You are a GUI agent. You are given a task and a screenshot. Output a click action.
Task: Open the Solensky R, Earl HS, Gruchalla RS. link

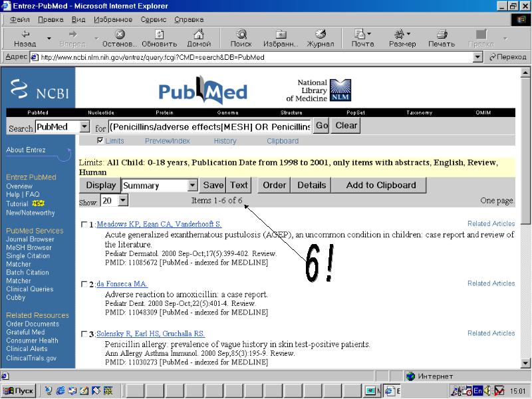150,334
